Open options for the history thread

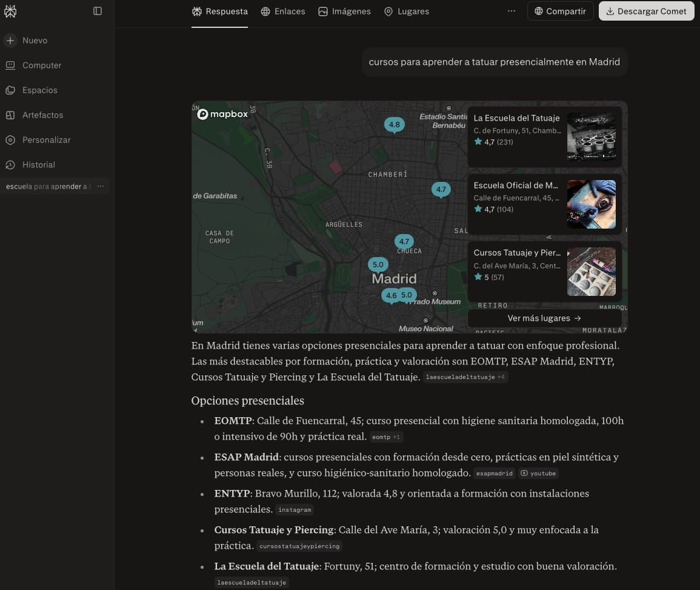(x=101, y=186)
